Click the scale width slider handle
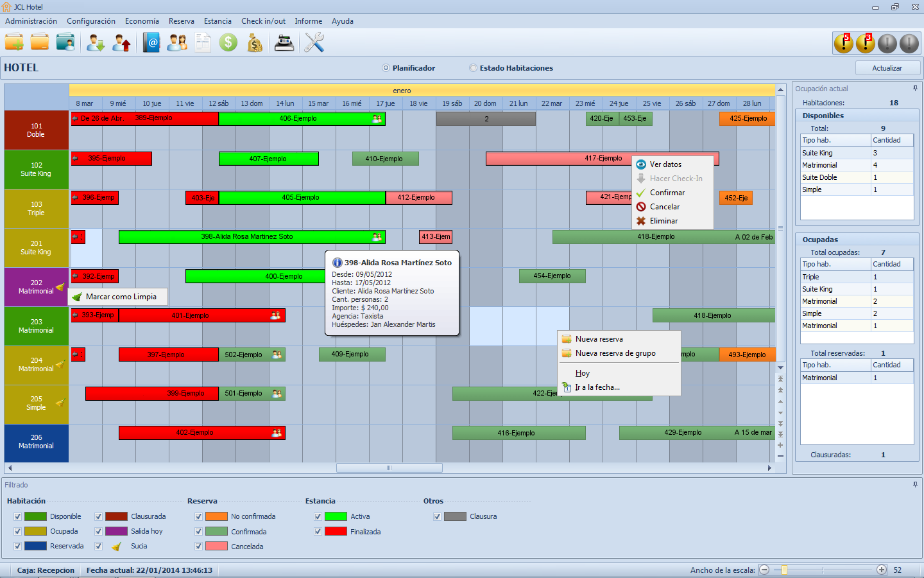 [784, 570]
